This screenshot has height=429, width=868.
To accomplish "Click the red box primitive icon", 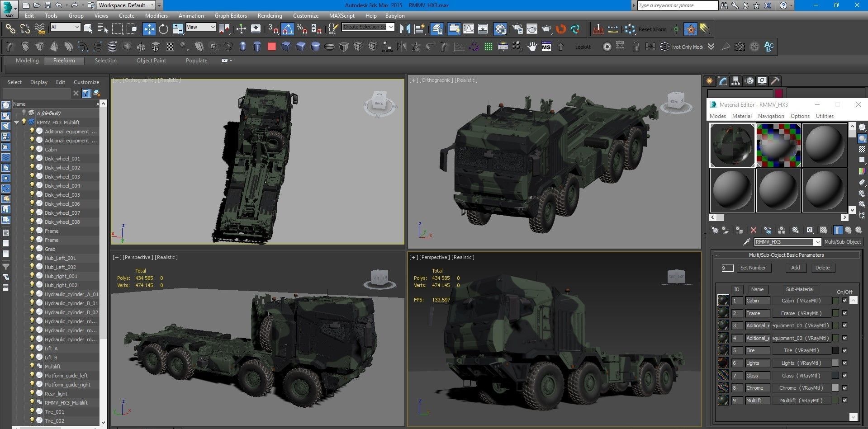I will [x=271, y=47].
